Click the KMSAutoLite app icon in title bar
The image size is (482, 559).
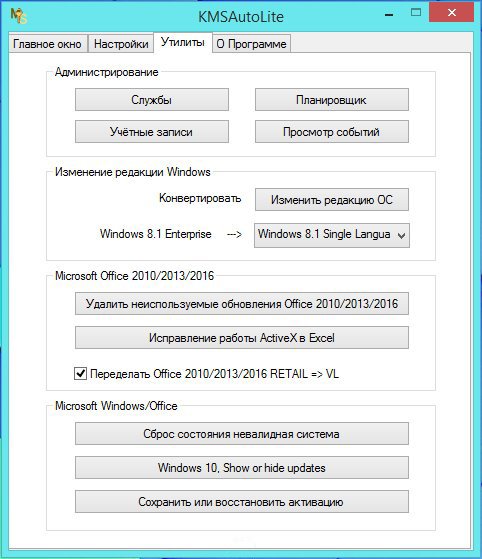[18, 16]
